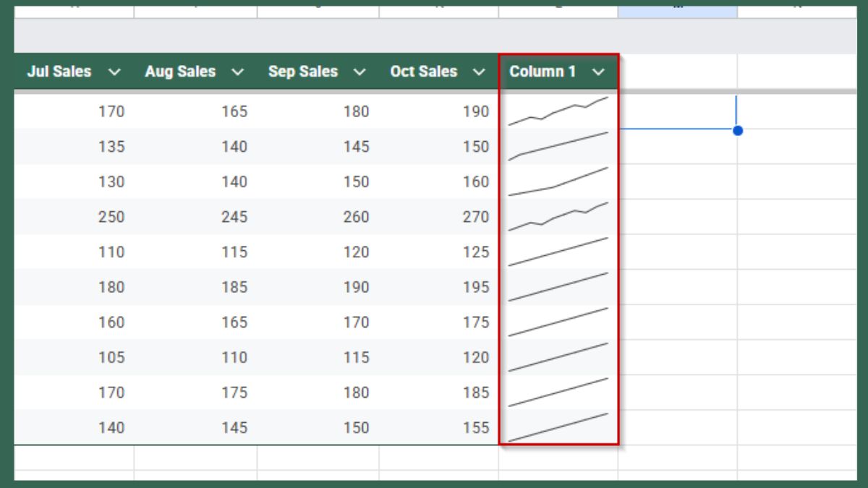This screenshot has width=868, height=488.
Task: Select the Jul Sales column header label
Action: 60,72
